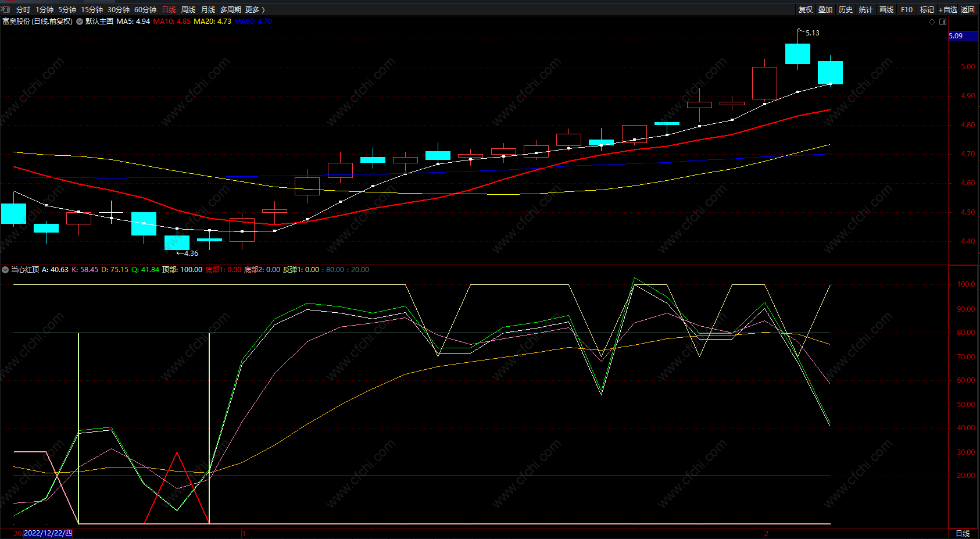The width and height of the screenshot is (980, 539).
Task: Click the A: 40.63 indicator value
Action: click(x=55, y=270)
